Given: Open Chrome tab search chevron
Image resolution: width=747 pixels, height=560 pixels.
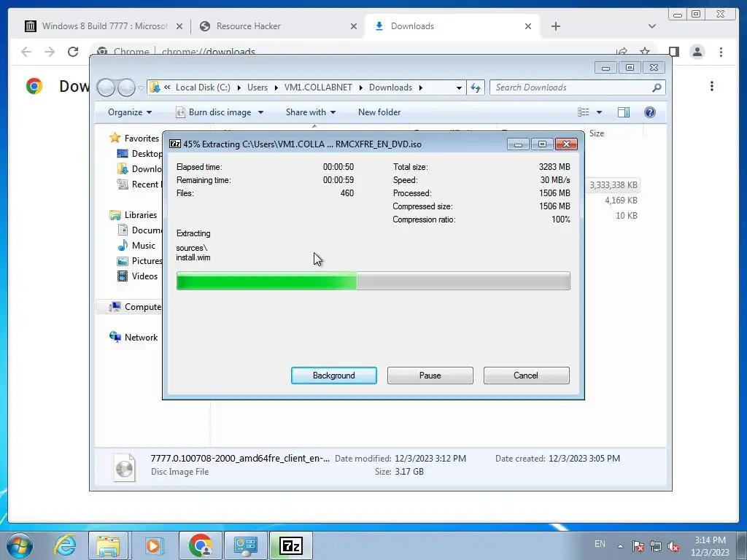Looking at the screenshot, I should (652, 26).
